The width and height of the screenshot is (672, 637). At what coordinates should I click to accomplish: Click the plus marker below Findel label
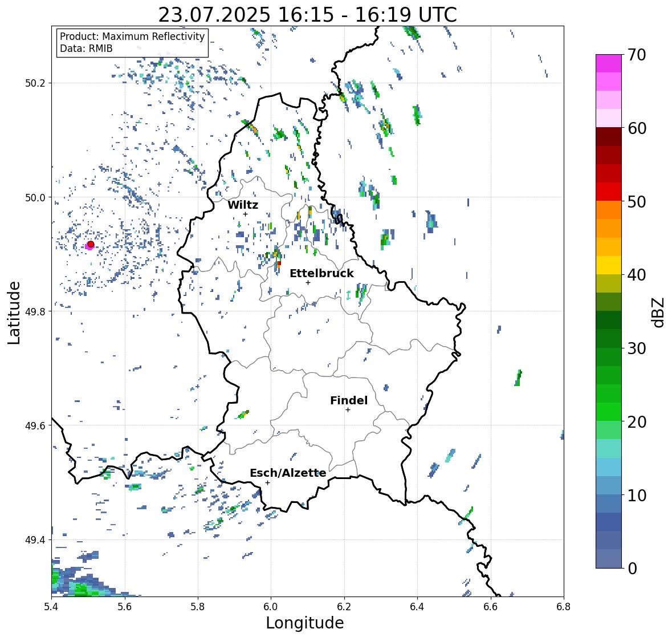(x=348, y=410)
